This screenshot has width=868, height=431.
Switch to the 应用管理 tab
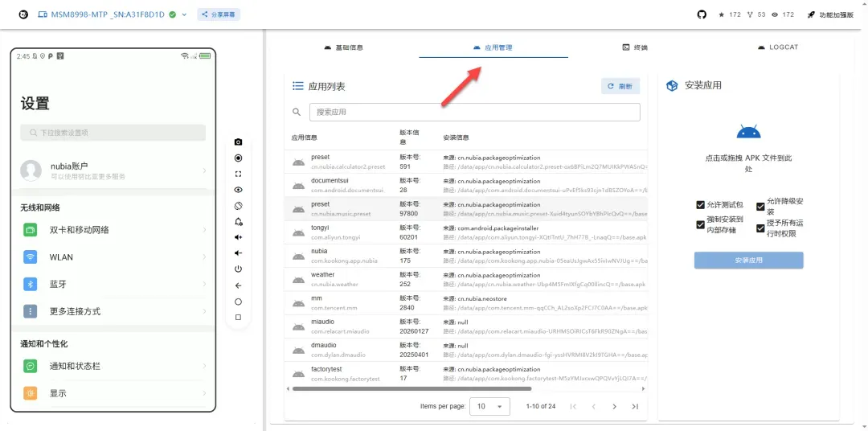coord(493,47)
